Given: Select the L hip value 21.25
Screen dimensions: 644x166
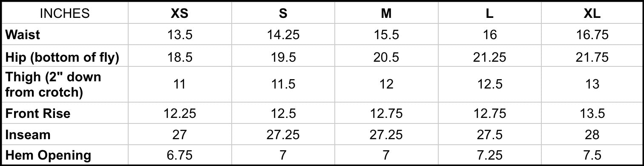Looking at the screenshot, I should point(490,57).
